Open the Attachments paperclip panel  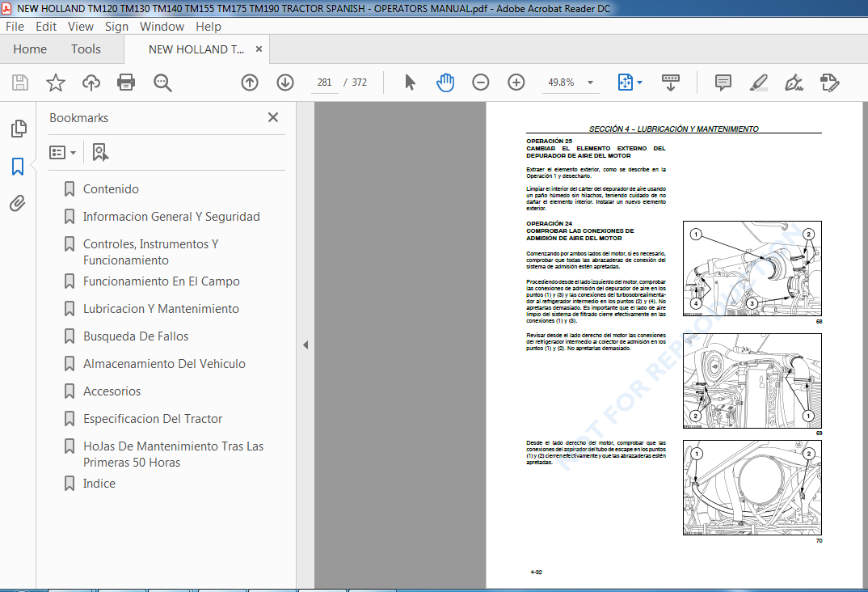[18, 203]
